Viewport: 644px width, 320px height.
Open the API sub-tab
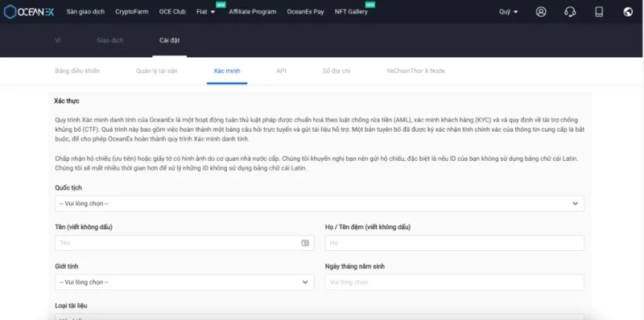click(x=281, y=71)
